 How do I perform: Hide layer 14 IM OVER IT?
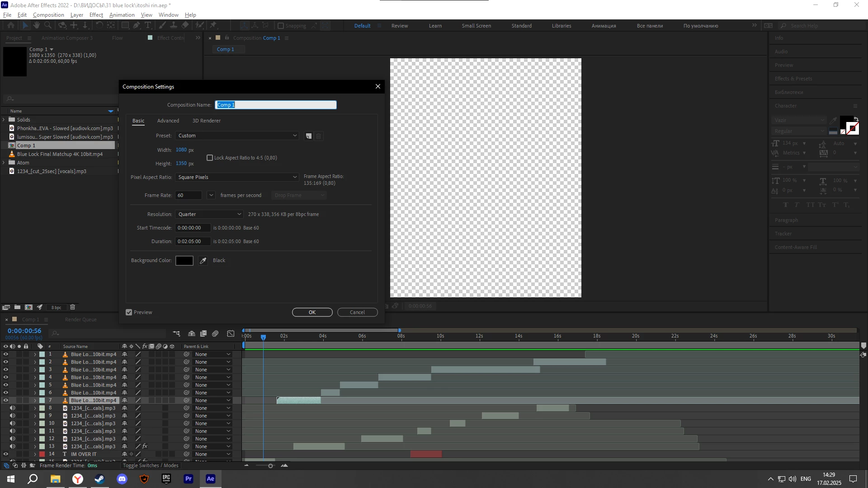(x=6, y=454)
